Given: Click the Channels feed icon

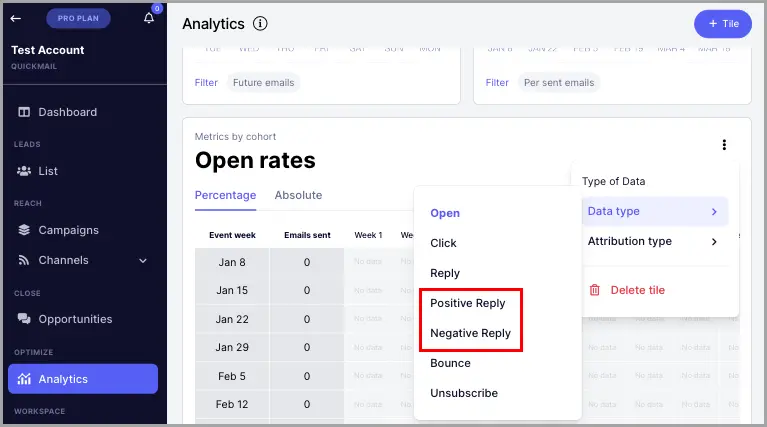Looking at the screenshot, I should pyautogui.click(x=24, y=260).
